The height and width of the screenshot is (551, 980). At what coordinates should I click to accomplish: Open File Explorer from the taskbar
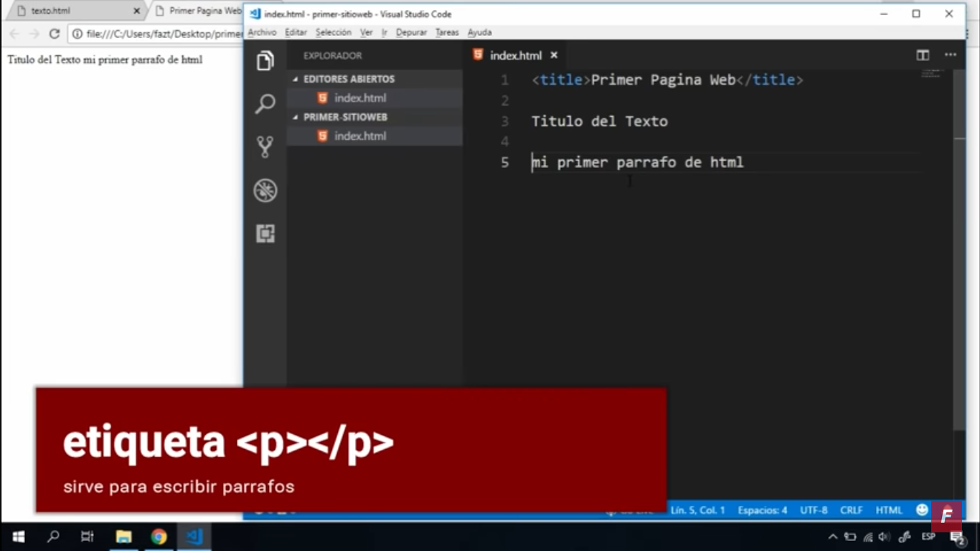tap(123, 537)
